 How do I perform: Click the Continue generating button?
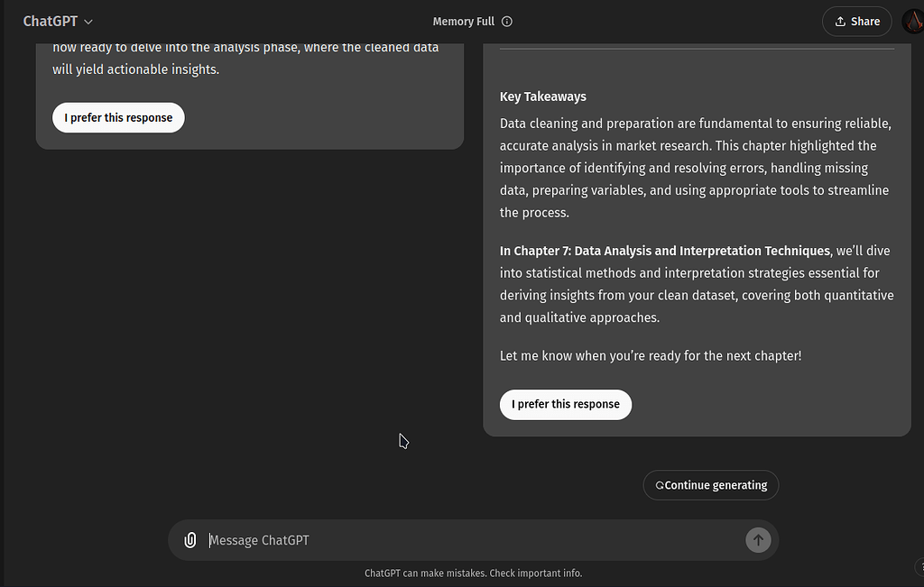(x=711, y=485)
